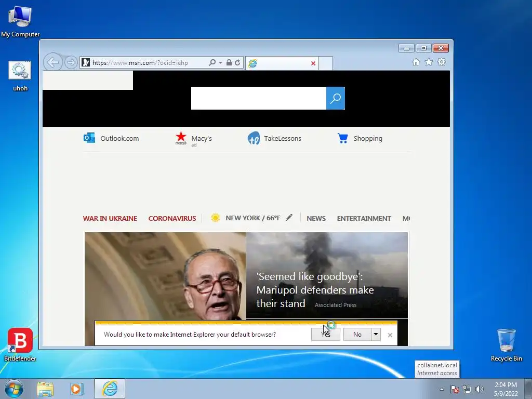Screen dimensions: 532x399
Task: Click the network icon in system tray
Action: 467,389
